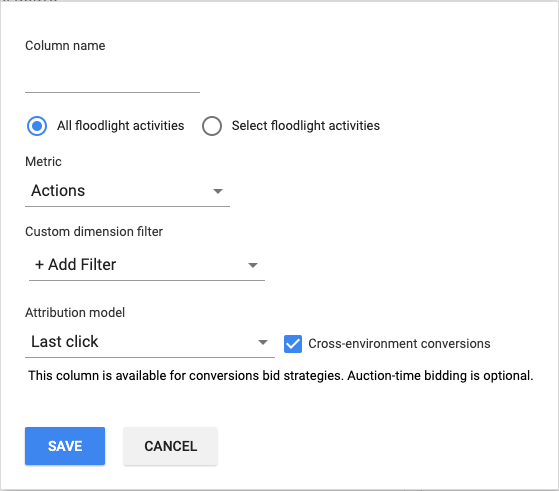Click the All floodlight activities label text
The height and width of the screenshot is (491, 559).
tap(120, 126)
